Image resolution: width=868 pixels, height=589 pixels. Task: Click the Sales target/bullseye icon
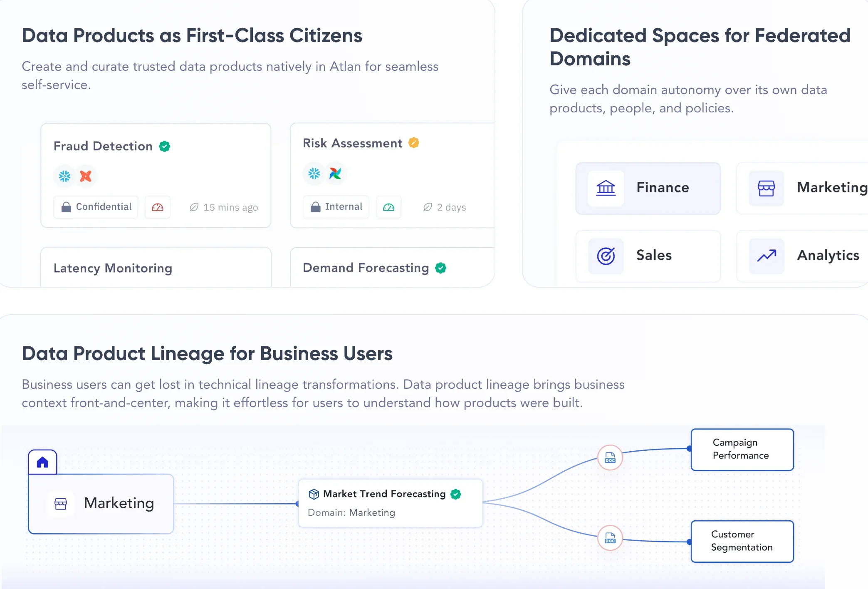(x=604, y=255)
